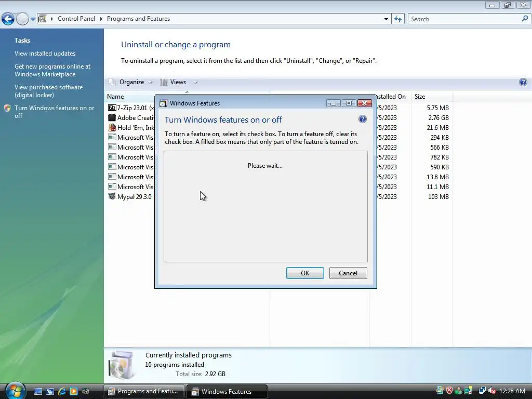Expand the Views dropdown arrow
Image resolution: width=532 pixels, height=399 pixels.
click(x=195, y=82)
